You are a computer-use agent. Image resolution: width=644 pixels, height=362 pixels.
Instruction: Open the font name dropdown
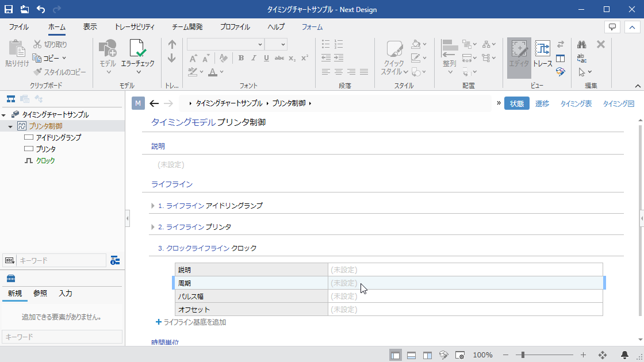pos(260,44)
